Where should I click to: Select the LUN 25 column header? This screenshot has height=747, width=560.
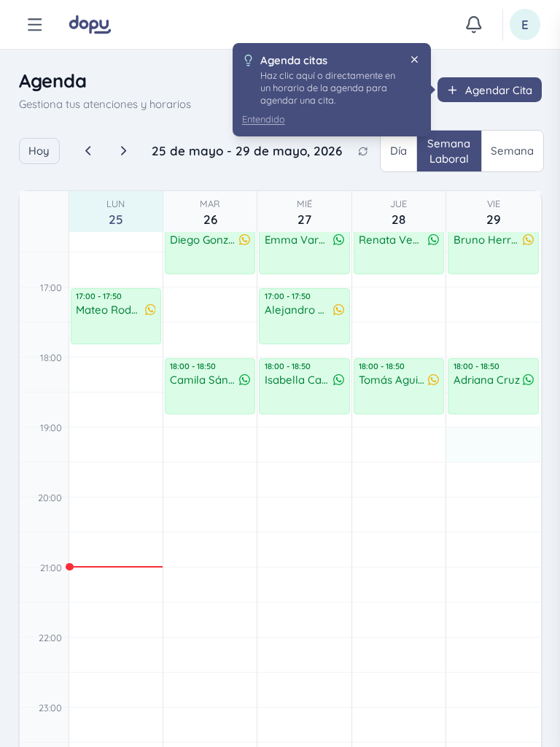point(116,212)
